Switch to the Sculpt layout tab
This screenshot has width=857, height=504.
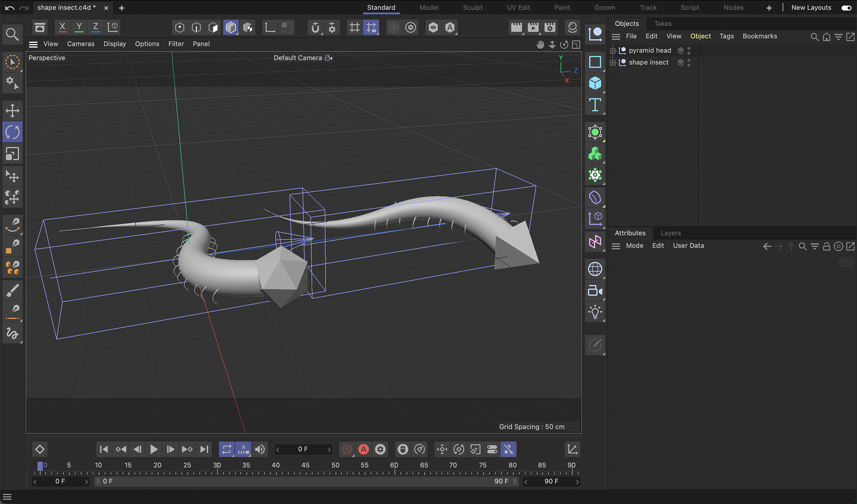(x=472, y=8)
